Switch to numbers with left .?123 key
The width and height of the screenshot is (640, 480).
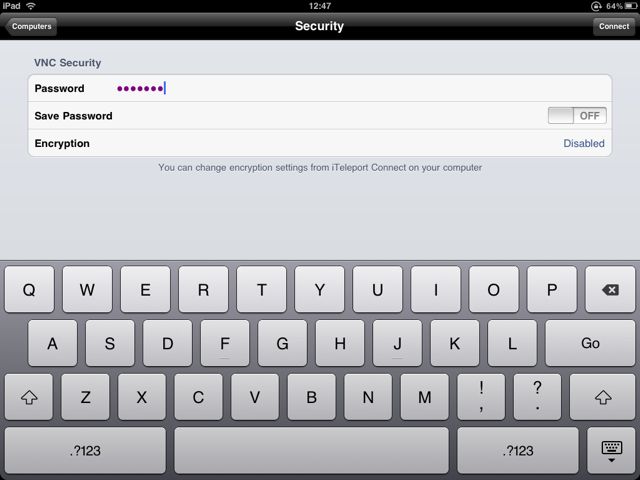pyautogui.click(x=85, y=451)
